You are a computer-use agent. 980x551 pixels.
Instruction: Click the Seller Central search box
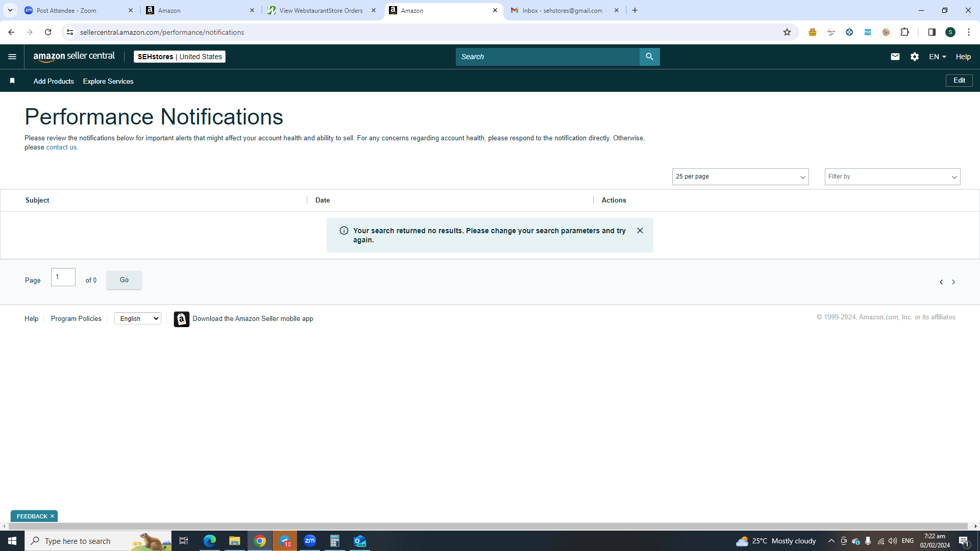(547, 57)
